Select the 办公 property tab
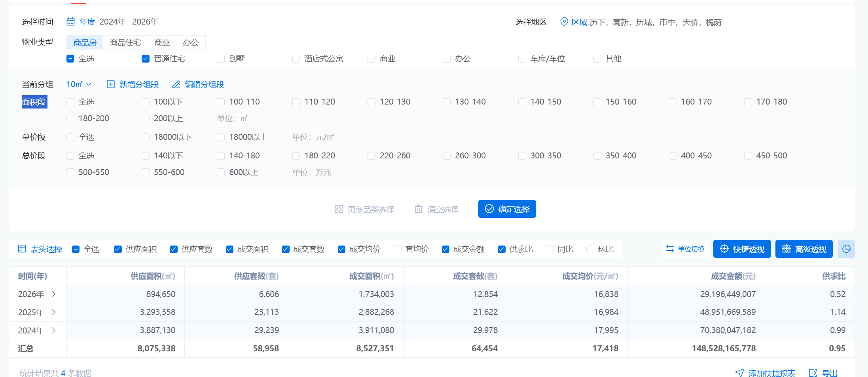The image size is (868, 377). click(x=190, y=42)
